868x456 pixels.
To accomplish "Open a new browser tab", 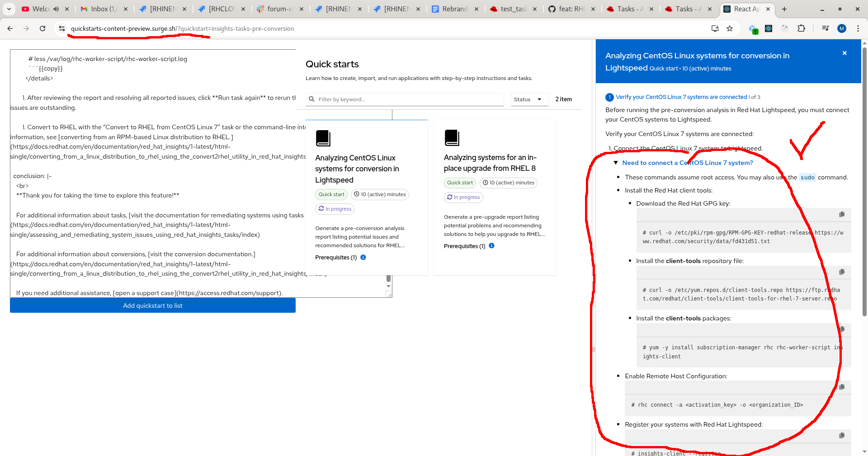I will click(x=784, y=9).
